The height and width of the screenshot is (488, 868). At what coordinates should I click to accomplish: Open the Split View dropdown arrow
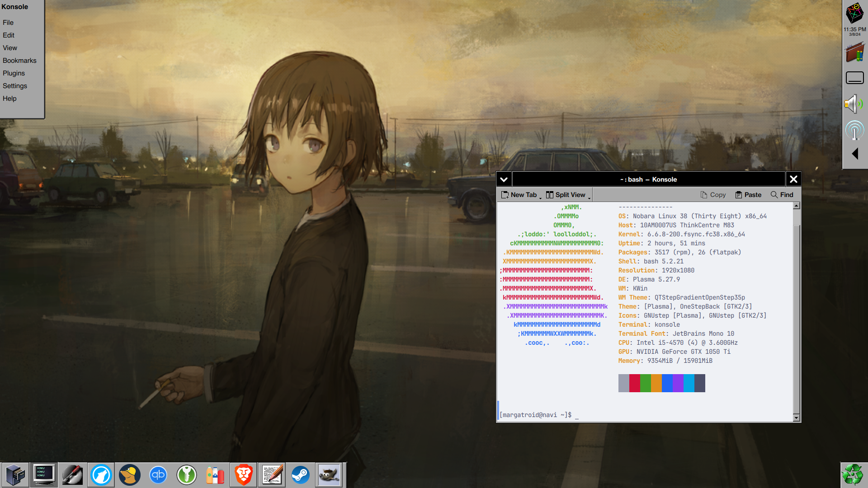coord(589,198)
